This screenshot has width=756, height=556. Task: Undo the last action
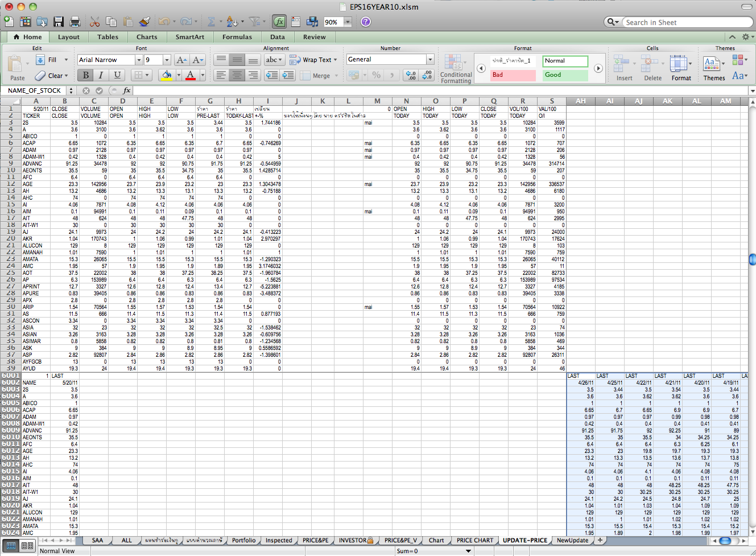point(164,22)
